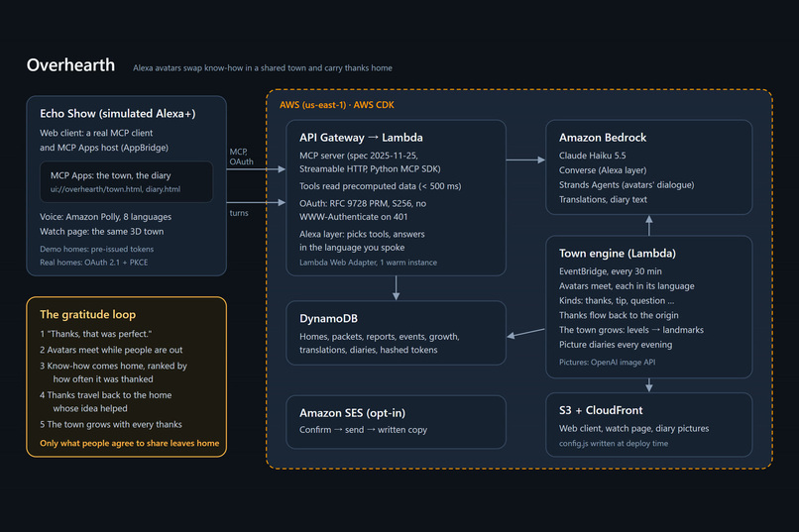
Task: Select "Homes, packets, reports, events, growth," line
Action: 380,337
